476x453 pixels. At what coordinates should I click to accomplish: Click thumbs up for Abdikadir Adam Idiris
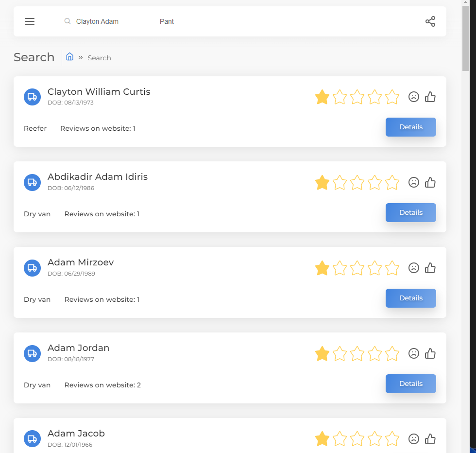[x=430, y=182]
